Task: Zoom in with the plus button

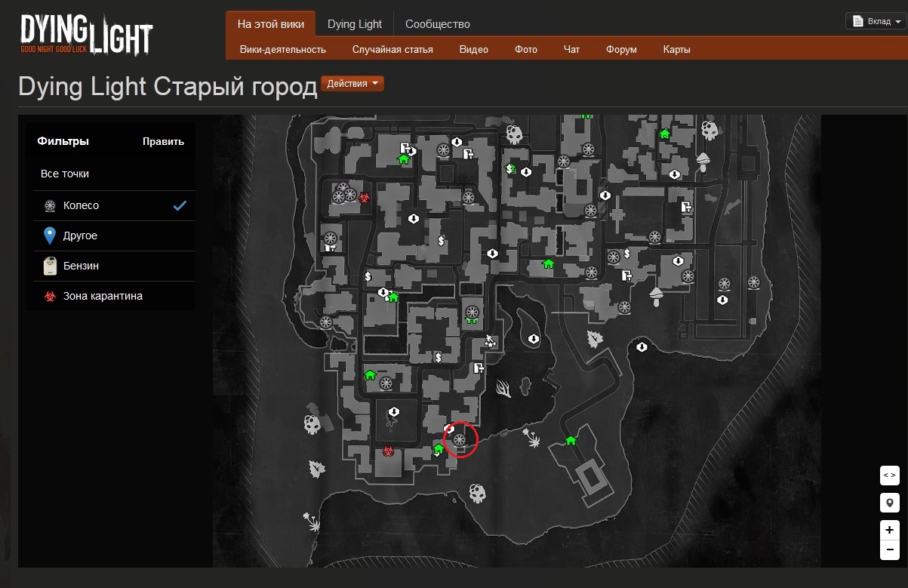Action: coord(890,530)
